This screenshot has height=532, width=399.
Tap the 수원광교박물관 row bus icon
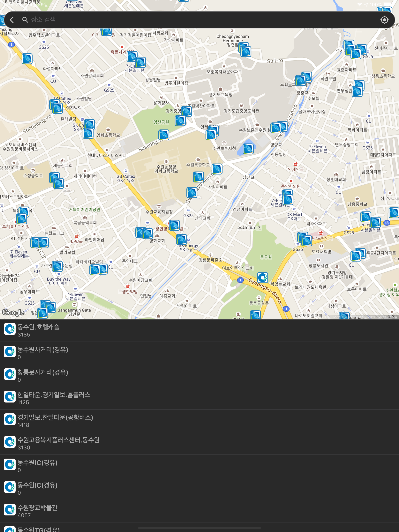point(10,510)
